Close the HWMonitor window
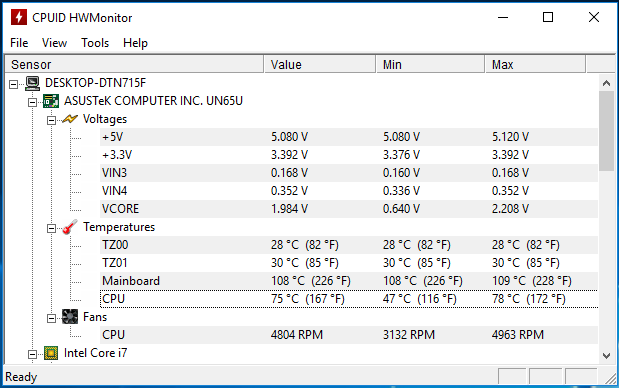Screen dimensions: 619x388 (594, 17)
